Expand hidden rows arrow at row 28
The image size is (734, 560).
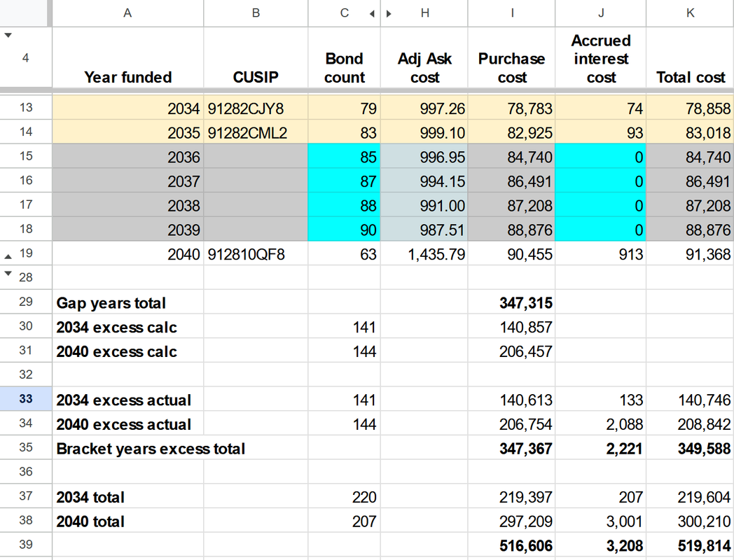(x=8, y=273)
